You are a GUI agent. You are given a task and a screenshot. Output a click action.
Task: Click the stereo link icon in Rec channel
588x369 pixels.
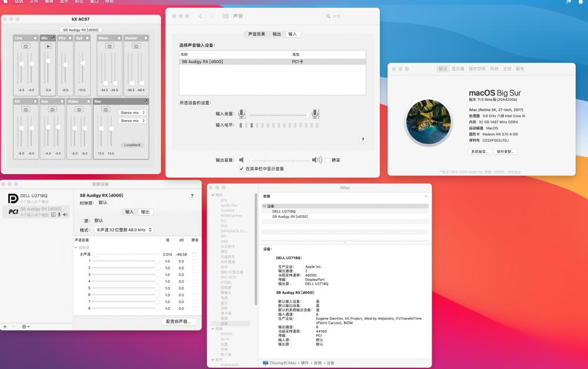106,109
